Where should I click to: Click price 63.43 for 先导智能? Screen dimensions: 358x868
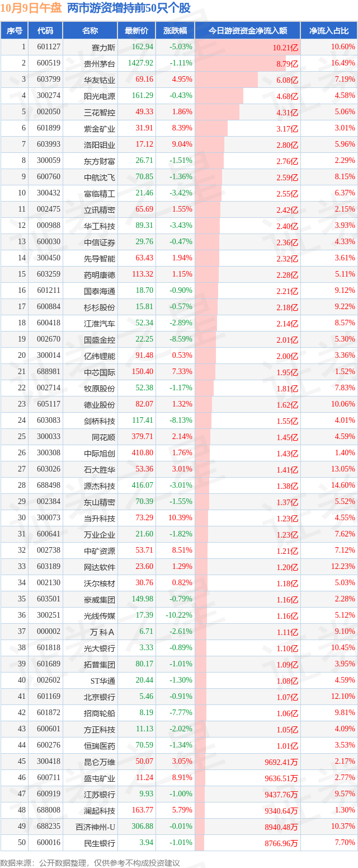click(x=144, y=258)
